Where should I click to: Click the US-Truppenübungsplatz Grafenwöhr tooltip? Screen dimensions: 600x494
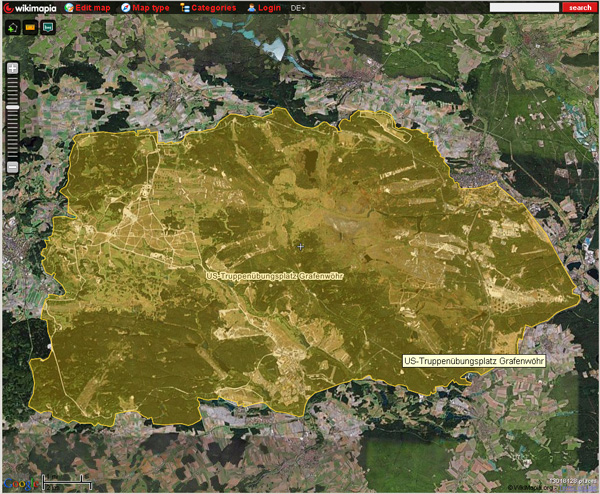(474, 361)
